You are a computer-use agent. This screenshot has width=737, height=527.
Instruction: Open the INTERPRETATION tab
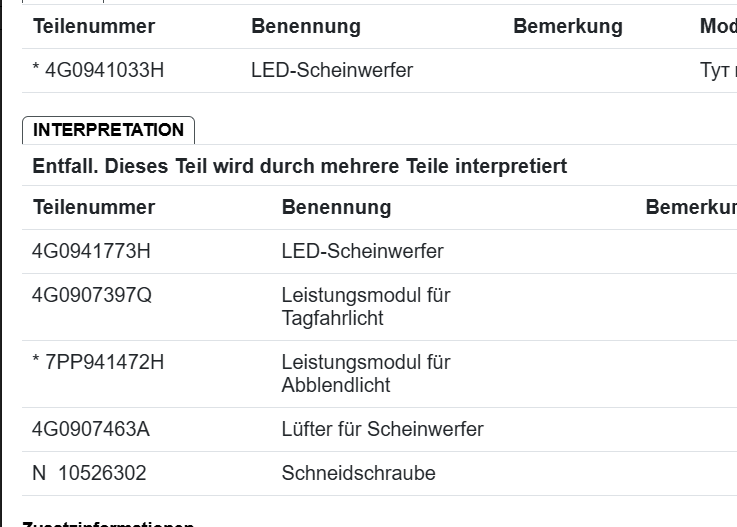click(x=108, y=130)
